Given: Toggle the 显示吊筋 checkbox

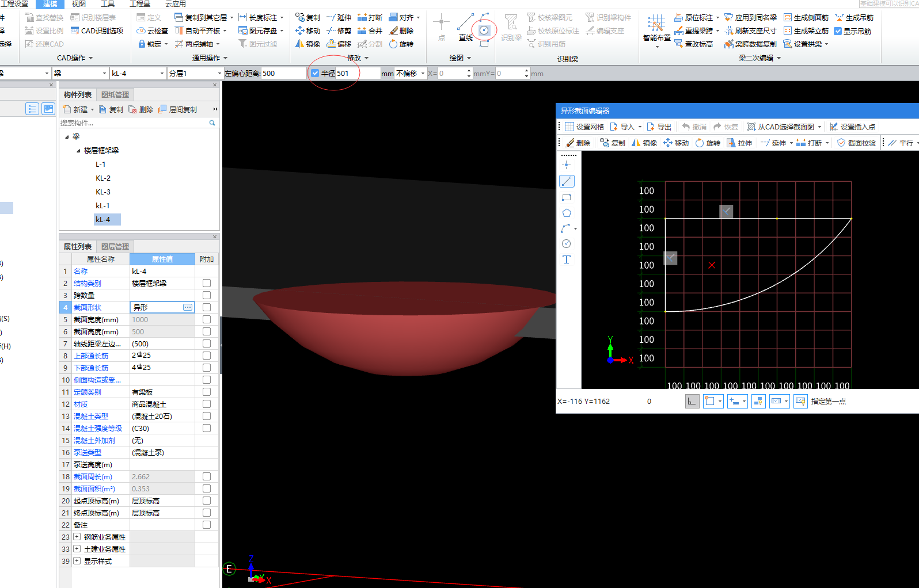Looking at the screenshot, I should 838,31.
